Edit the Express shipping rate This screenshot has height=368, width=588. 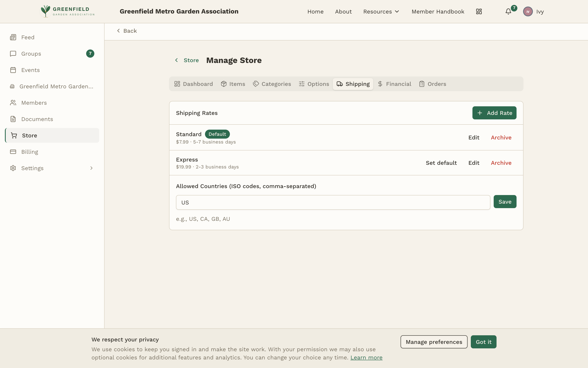pyautogui.click(x=474, y=163)
